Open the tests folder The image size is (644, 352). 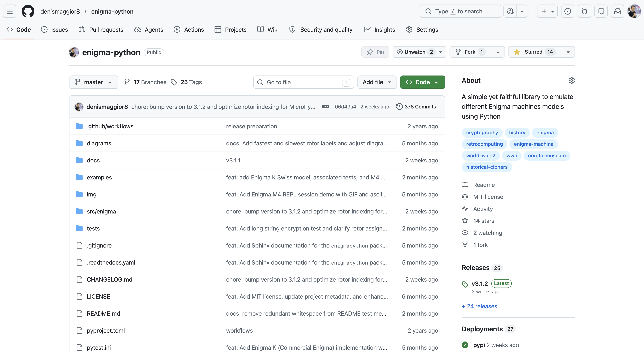(93, 228)
